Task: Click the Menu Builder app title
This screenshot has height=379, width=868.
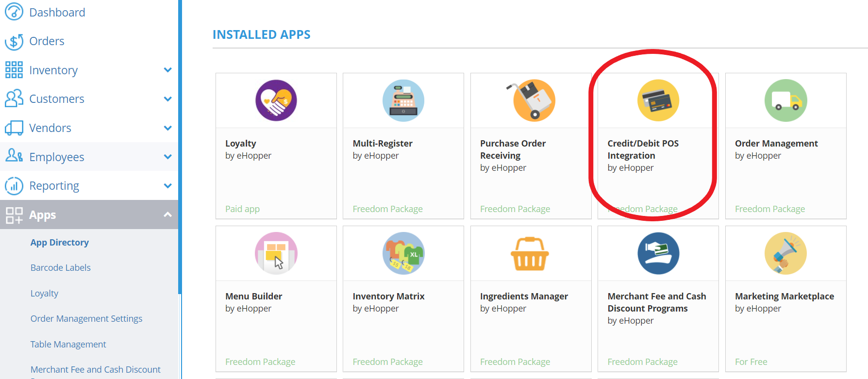Action: (x=254, y=297)
